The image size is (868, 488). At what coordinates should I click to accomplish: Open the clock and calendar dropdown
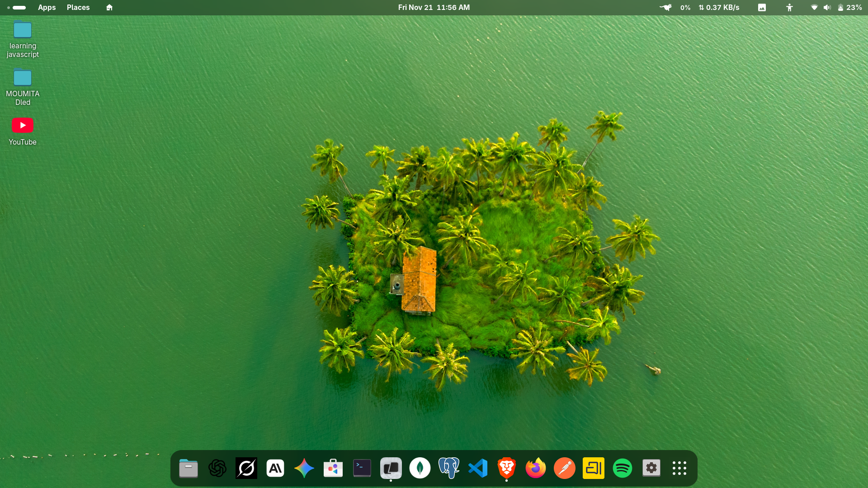click(434, 7)
